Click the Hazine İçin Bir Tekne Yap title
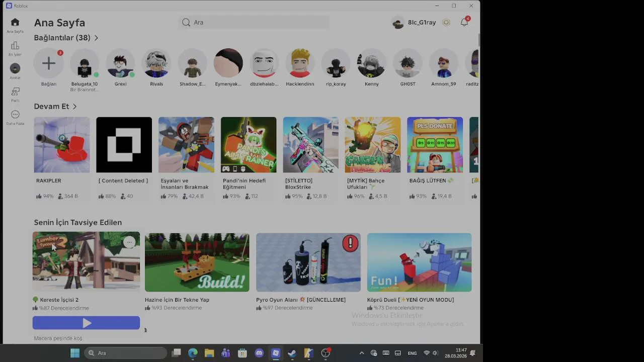This screenshot has width=644, height=362. tap(177, 300)
